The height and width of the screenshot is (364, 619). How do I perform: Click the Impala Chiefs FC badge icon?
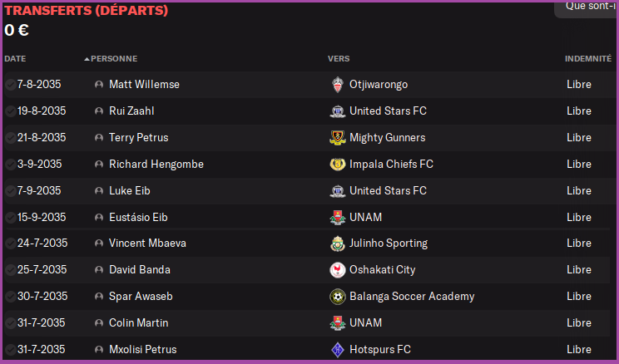tap(337, 165)
